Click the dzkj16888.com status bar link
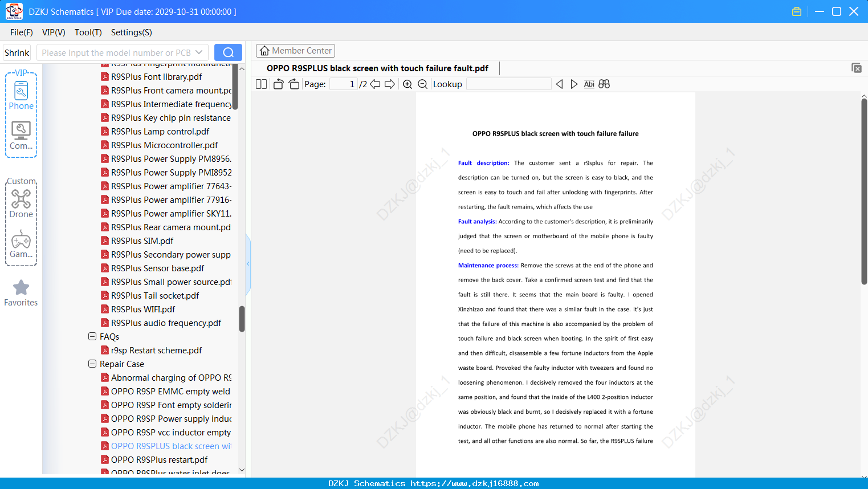The height and width of the screenshot is (489, 868). 475,483
